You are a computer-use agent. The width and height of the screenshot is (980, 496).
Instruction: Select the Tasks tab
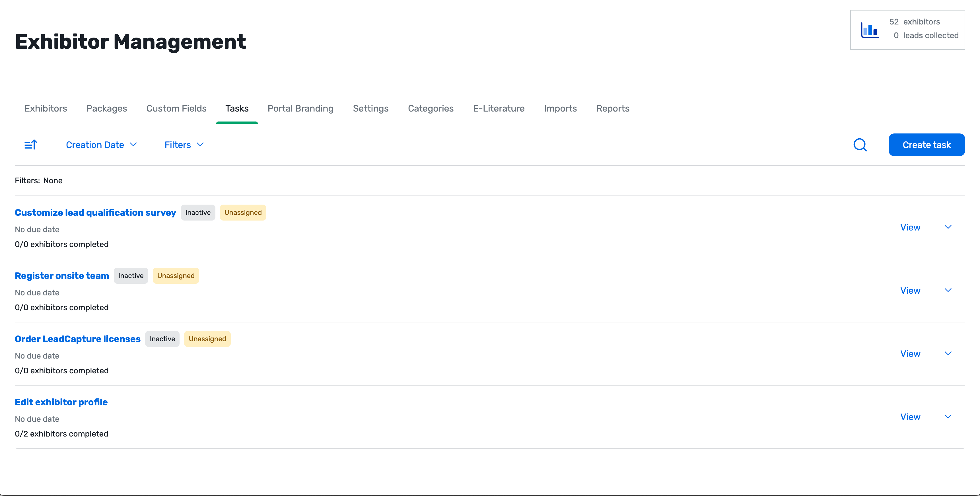coord(237,108)
